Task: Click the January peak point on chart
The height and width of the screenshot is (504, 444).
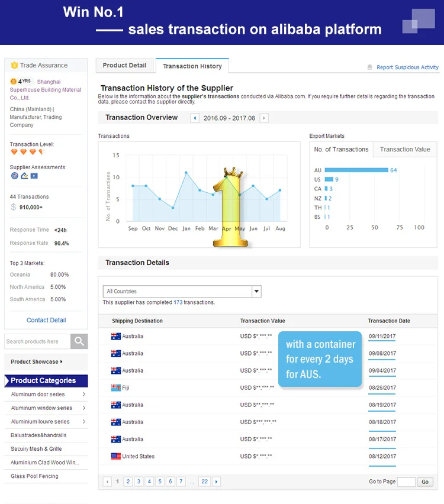Action: 186,173
